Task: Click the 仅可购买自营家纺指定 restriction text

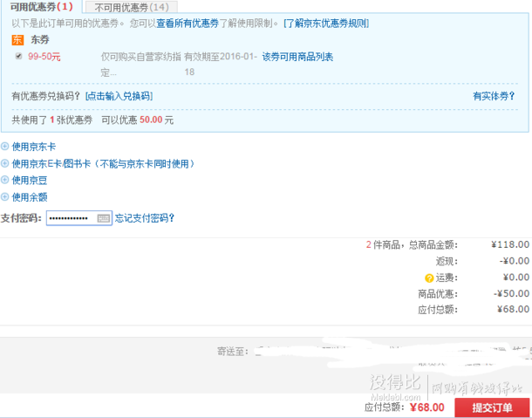Action: pos(140,65)
